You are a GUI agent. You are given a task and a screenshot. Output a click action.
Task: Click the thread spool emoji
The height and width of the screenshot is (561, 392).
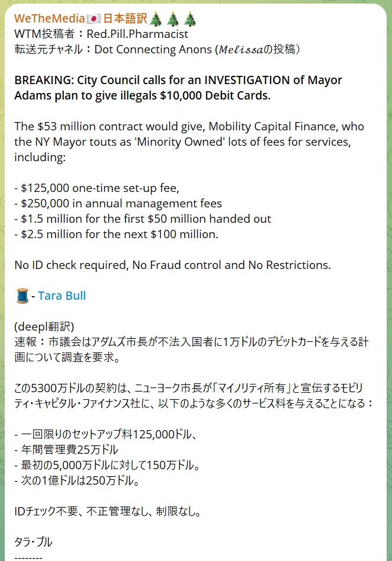[22, 296]
